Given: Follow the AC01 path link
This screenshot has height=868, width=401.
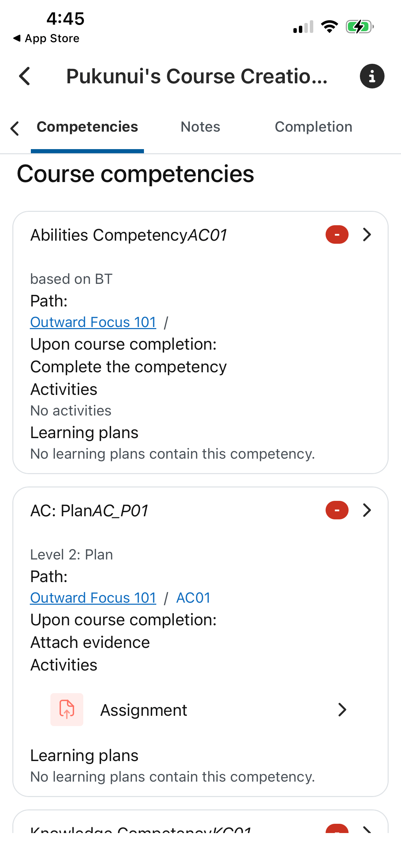Looking at the screenshot, I should coord(193,598).
